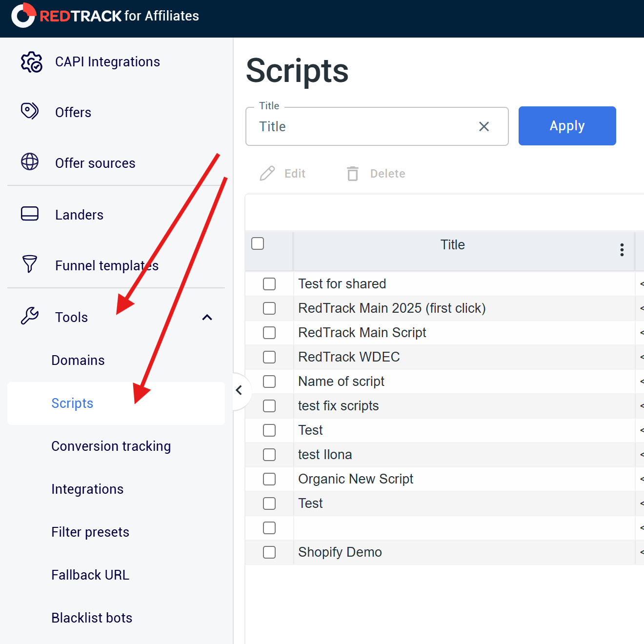Select checkbox for RedTrack Main 2025 (first click)
The image size is (644, 644).
[x=269, y=308]
